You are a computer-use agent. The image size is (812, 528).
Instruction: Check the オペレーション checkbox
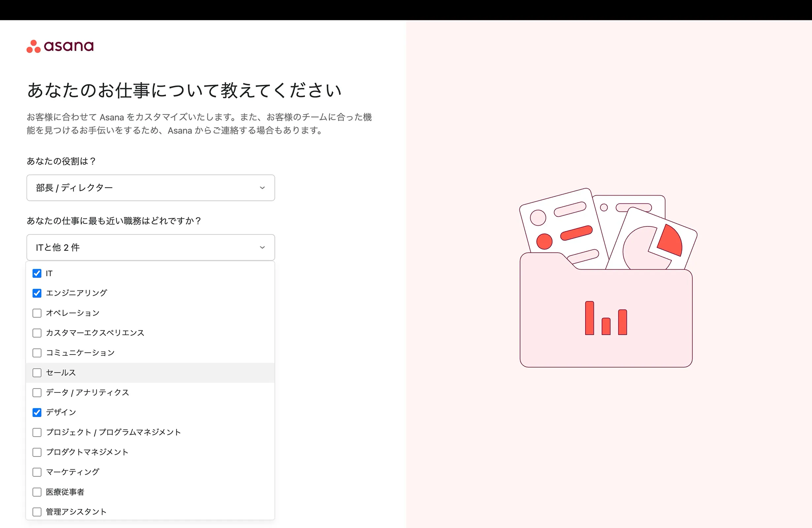click(37, 313)
